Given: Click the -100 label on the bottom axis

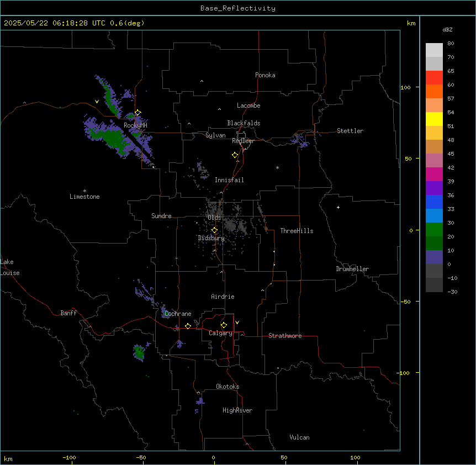Looking at the screenshot, I should click(69, 457).
